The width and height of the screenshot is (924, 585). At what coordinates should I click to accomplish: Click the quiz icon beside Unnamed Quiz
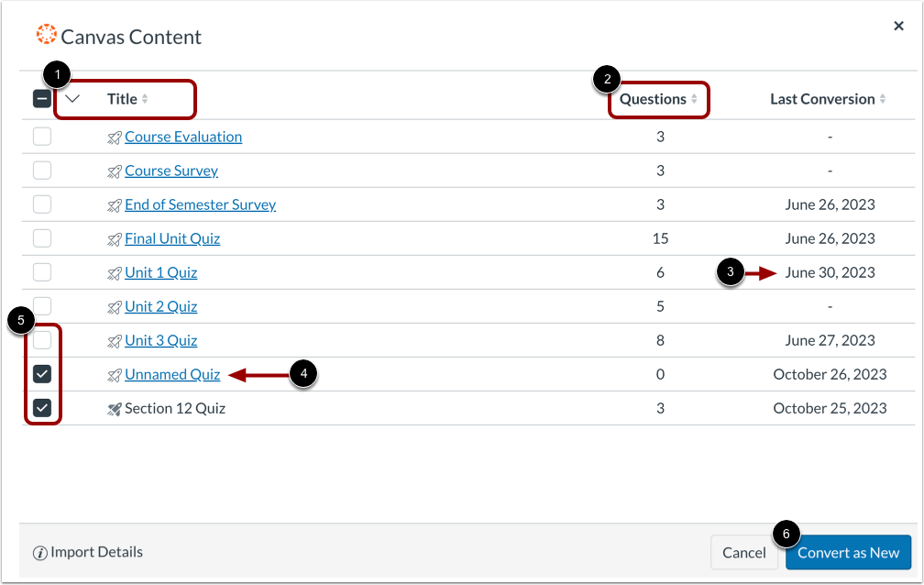pyautogui.click(x=113, y=374)
